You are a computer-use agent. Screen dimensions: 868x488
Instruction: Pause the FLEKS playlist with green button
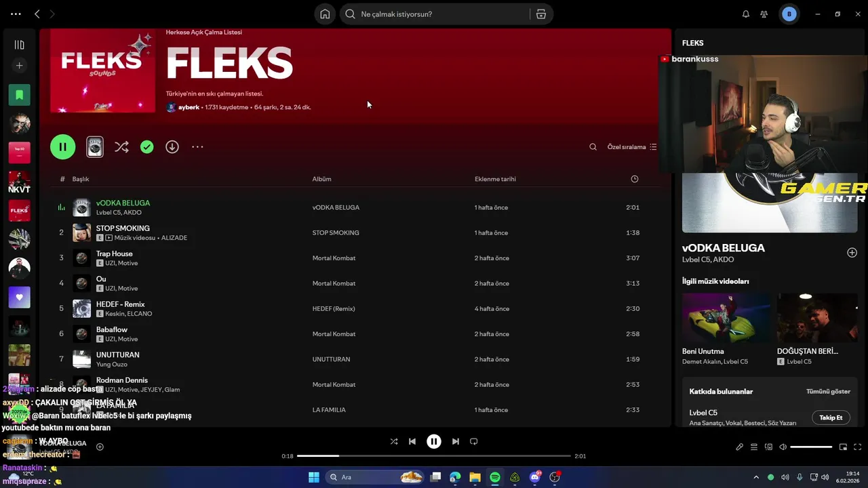[62, 146]
